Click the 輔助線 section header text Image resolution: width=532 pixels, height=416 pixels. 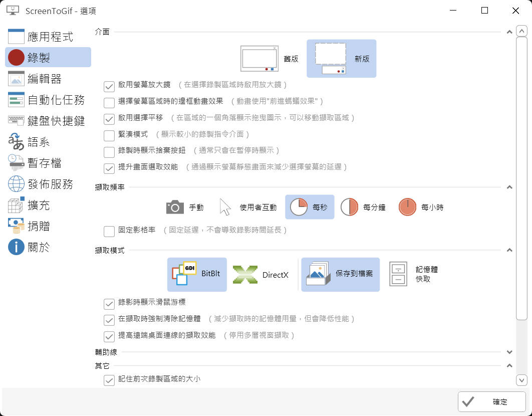(106, 352)
